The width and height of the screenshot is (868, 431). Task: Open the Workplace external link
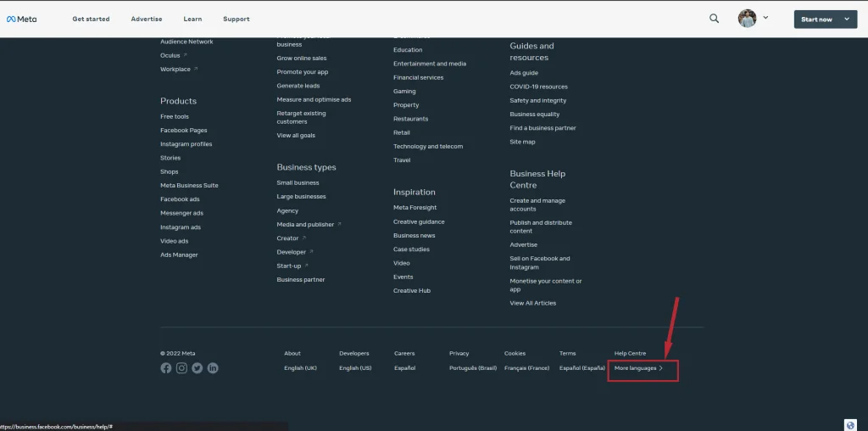(179, 70)
